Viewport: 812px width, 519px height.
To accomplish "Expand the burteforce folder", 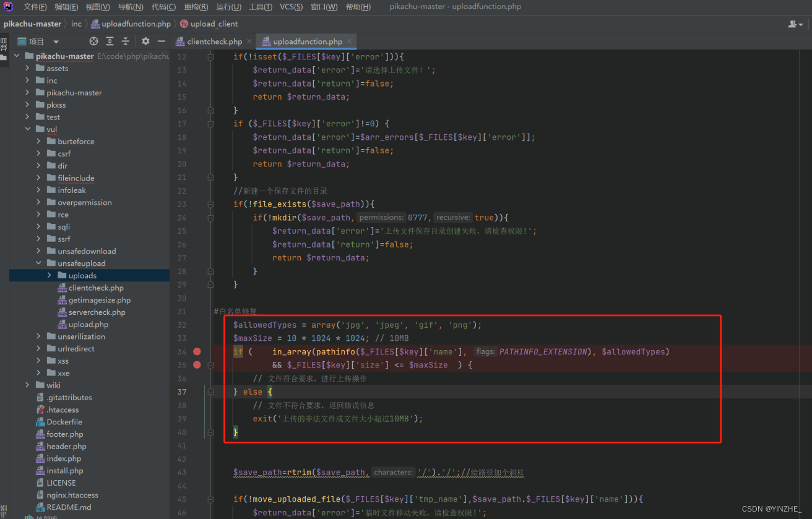I will (x=38, y=142).
